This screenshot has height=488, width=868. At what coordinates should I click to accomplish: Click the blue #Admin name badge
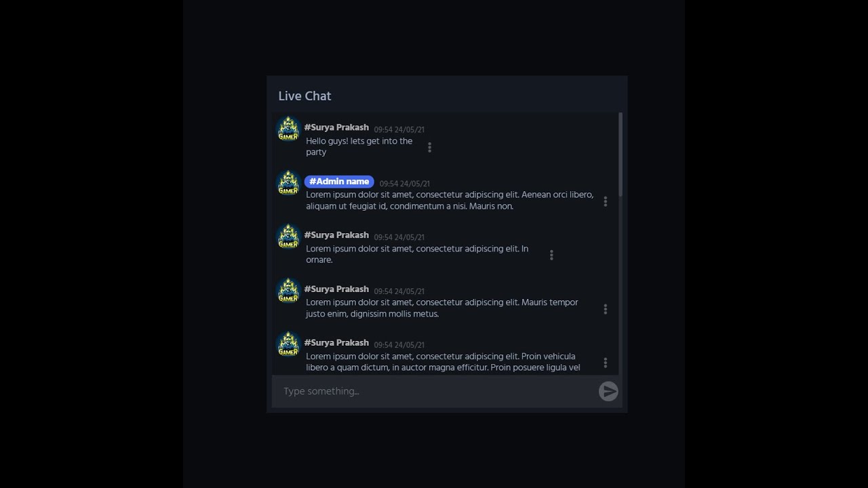click(339, 182)
